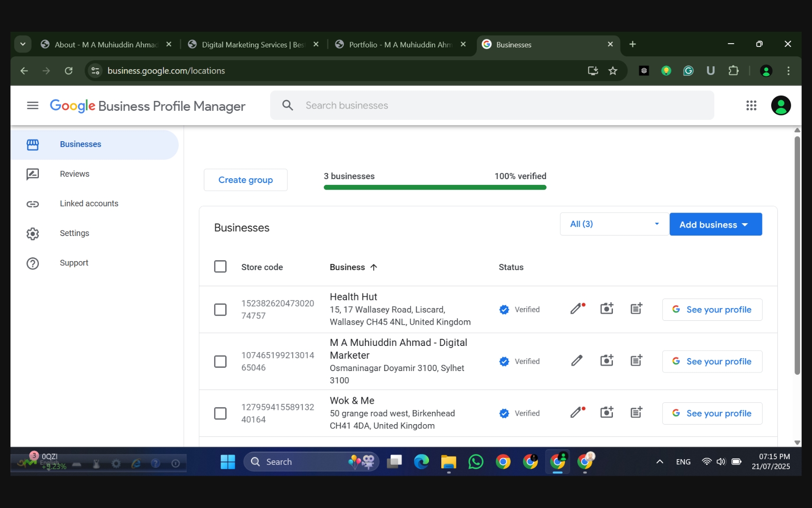
Task: Open the Google apps grid
Action: point(751,105)
